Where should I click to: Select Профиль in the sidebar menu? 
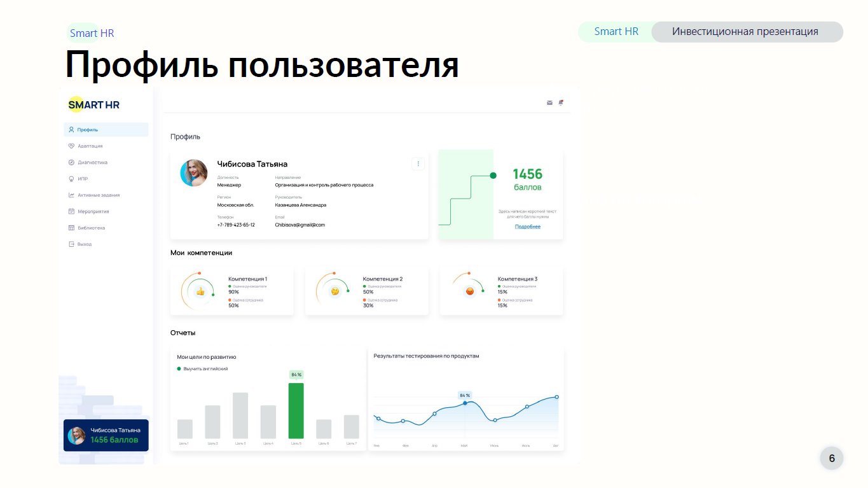click(x=106, y=130)
